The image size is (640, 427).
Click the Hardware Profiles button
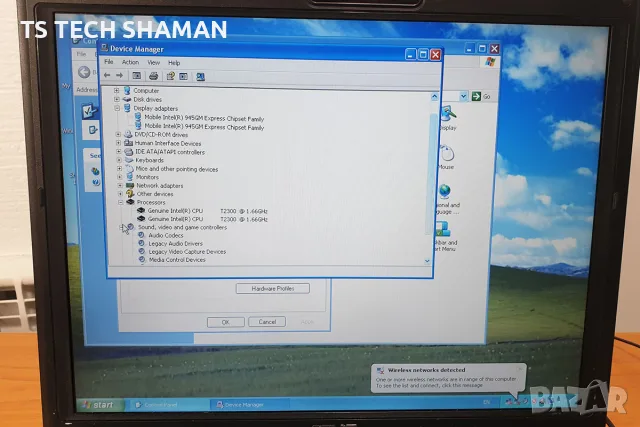(273, 289)
